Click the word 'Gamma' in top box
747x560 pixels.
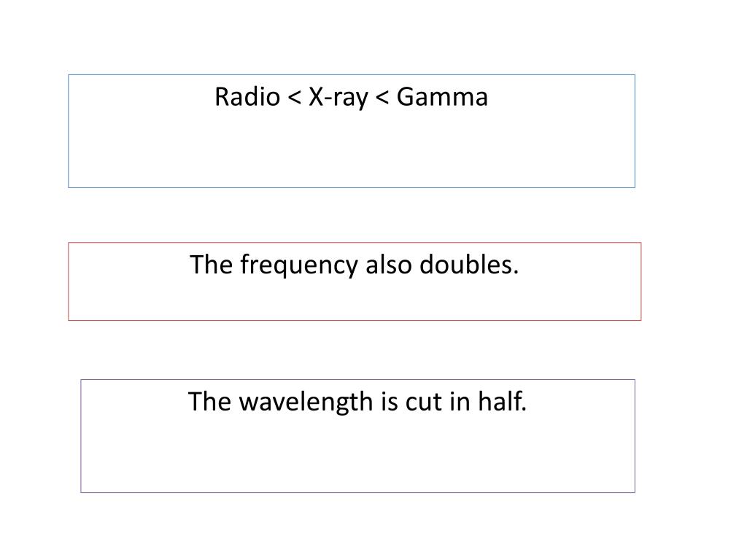pyautogui.click(x=443, y=97)
